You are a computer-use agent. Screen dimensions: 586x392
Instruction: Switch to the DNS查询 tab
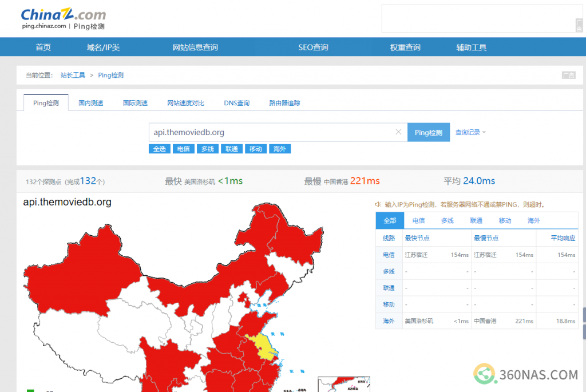[236, 103]
